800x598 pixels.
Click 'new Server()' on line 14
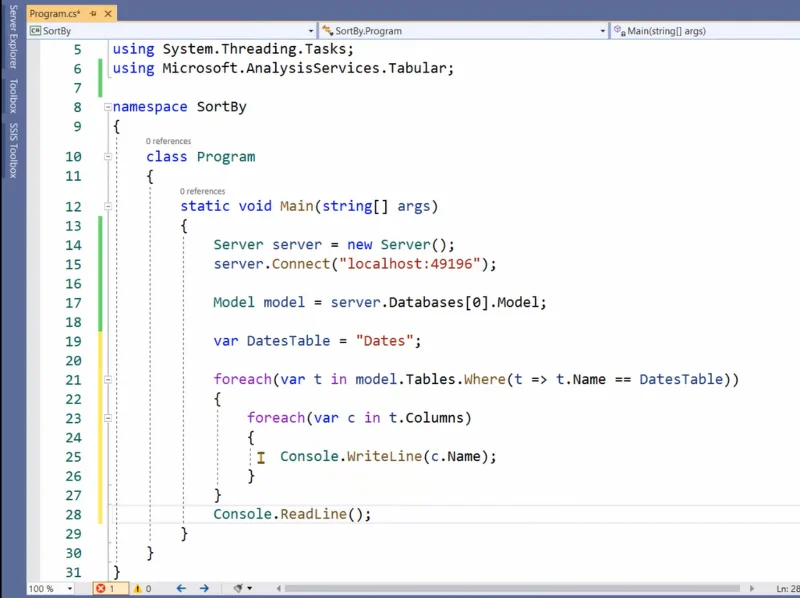tap(396, 245)
